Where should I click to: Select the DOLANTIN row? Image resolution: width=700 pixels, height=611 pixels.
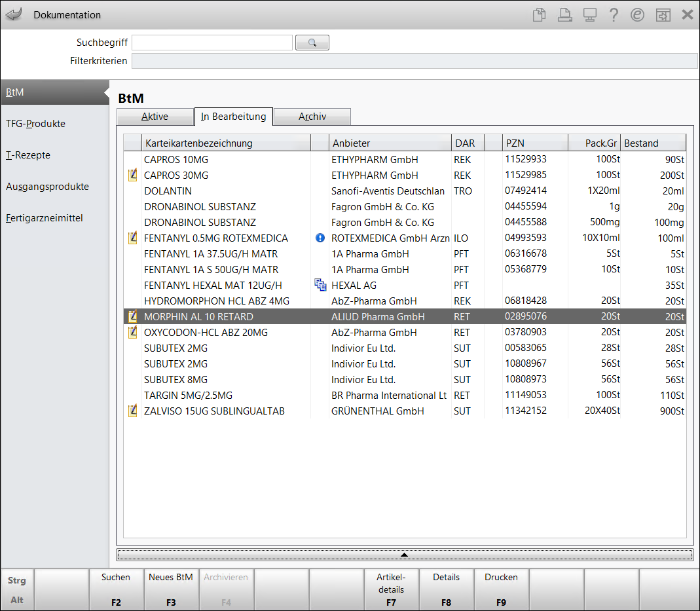[x=405, y=191]
